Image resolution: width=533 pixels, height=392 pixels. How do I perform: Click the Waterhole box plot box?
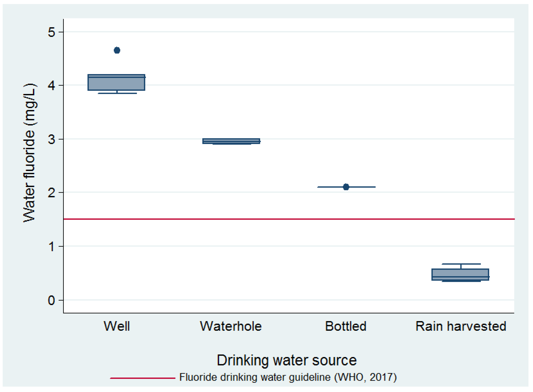coord(231,141)
